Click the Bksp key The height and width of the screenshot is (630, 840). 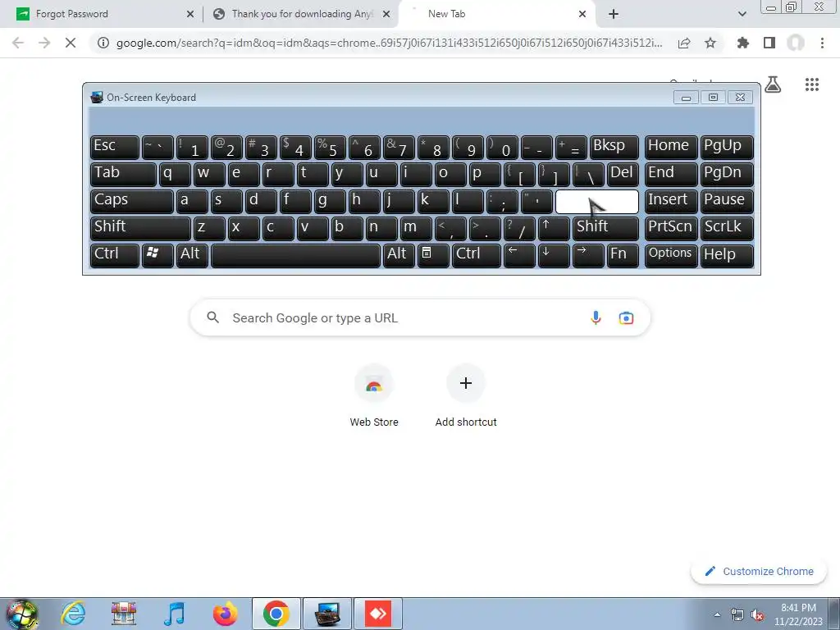(614, 147)
